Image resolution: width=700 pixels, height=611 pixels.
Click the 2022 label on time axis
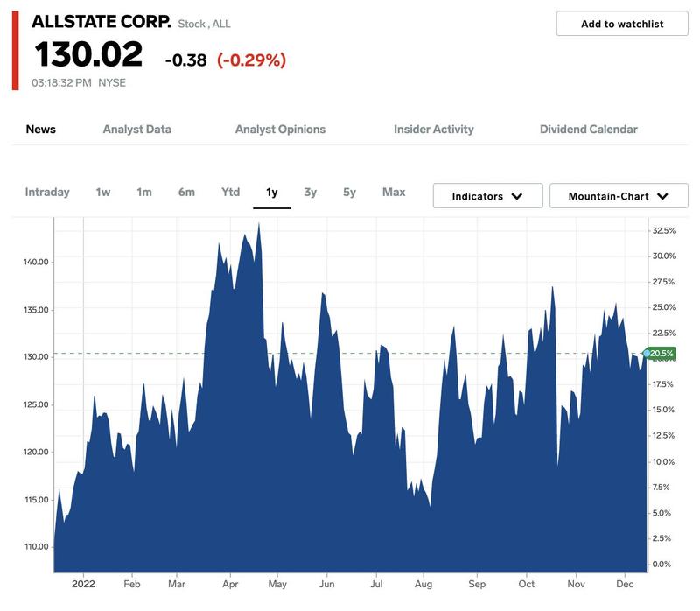point(83,584)
